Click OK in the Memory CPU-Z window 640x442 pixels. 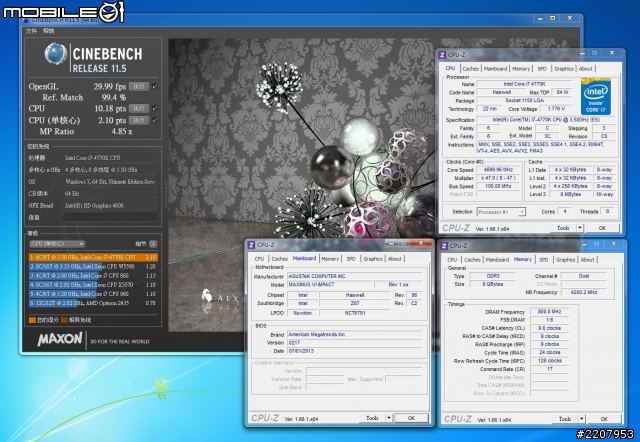click(604, 419)
